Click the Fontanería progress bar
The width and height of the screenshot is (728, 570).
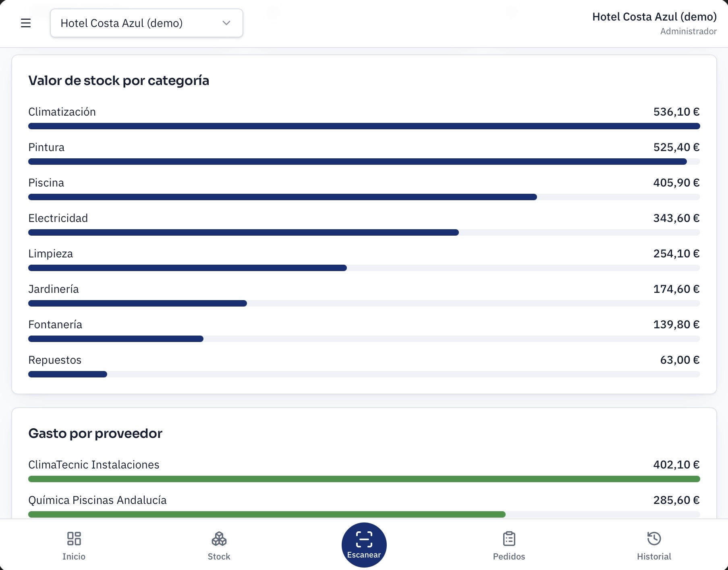click(364, 339)
